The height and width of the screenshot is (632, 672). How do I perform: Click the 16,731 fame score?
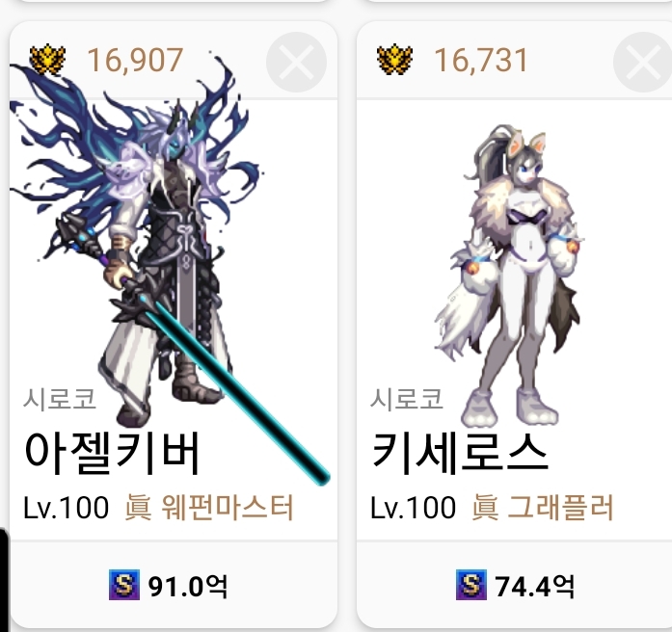[481, 61]
